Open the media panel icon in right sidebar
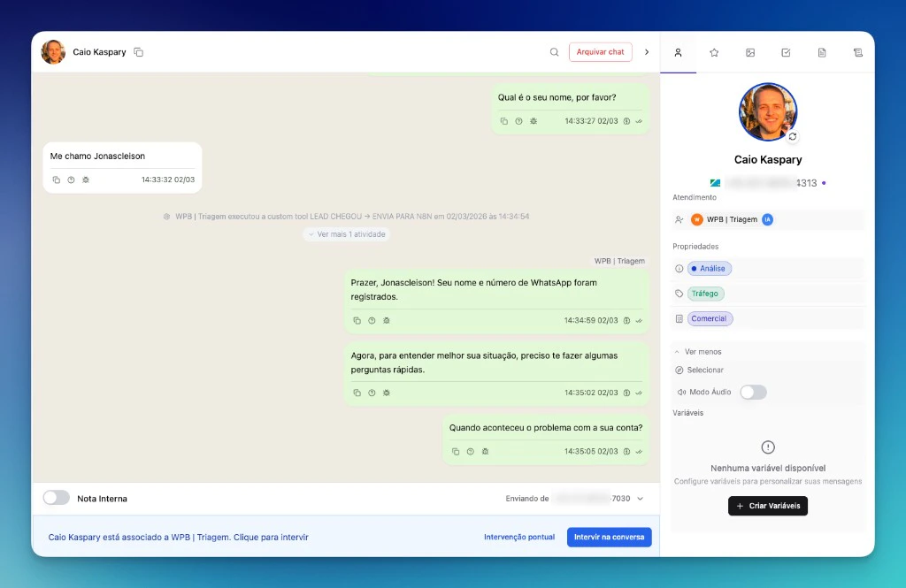 point(750,52)
